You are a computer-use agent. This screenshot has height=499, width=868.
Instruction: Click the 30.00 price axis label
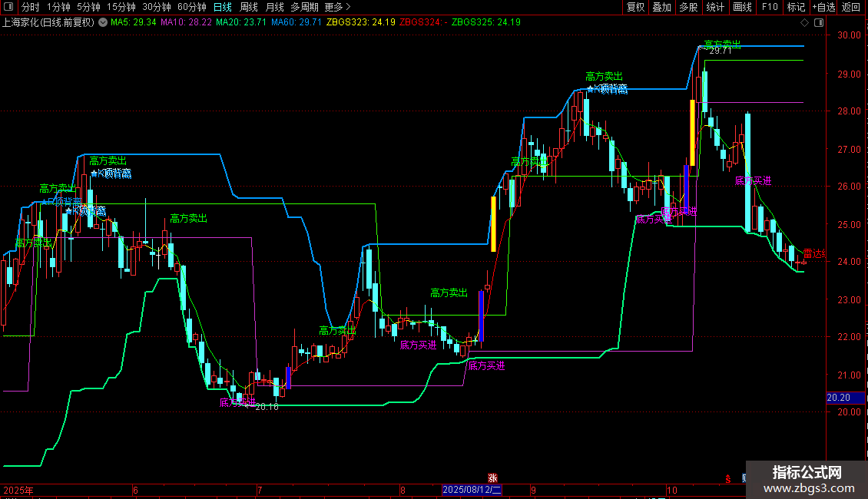click(x=849, y=35)
